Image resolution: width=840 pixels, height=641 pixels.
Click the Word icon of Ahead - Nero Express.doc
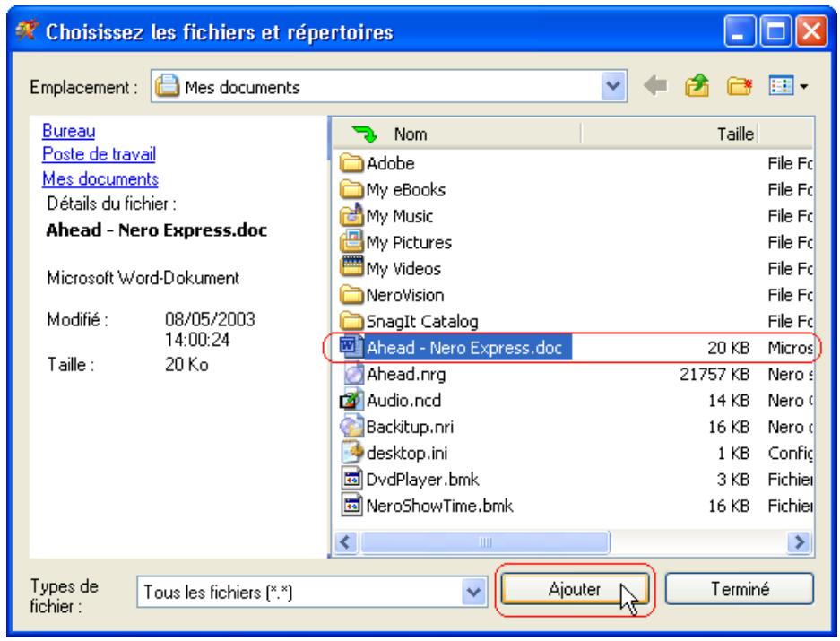pos(351,347)
